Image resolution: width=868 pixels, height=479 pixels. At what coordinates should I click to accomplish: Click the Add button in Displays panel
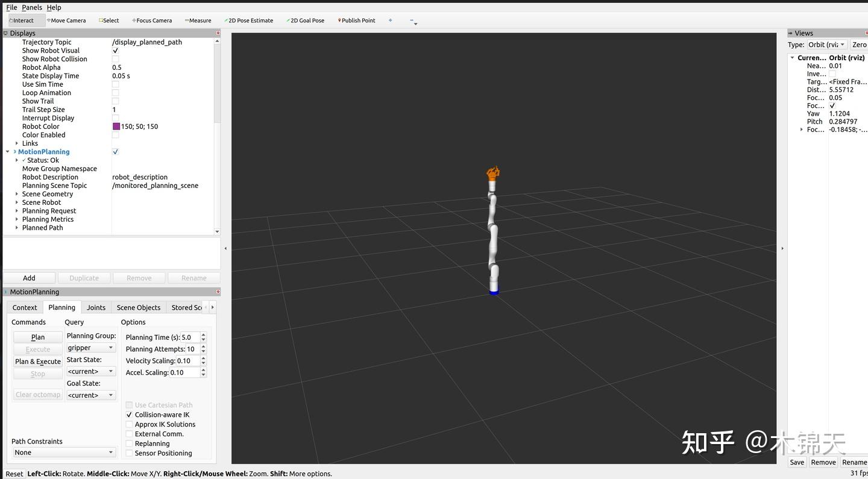click(x=29, y=278)
